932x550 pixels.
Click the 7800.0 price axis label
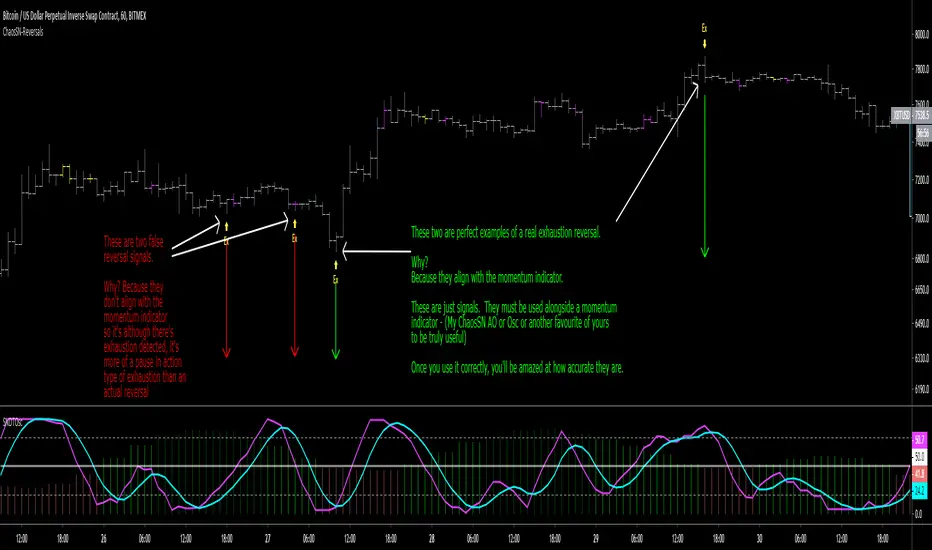tap(921, 70)
